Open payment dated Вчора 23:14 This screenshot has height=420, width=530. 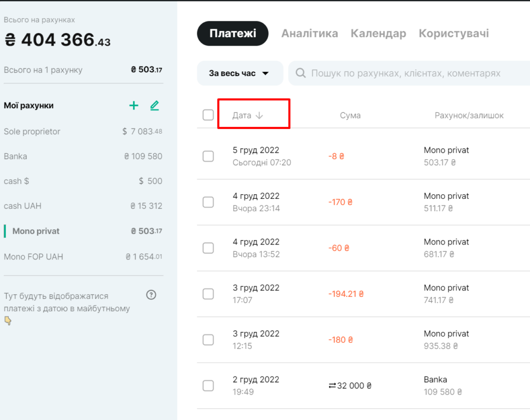(x=256, y=202)
